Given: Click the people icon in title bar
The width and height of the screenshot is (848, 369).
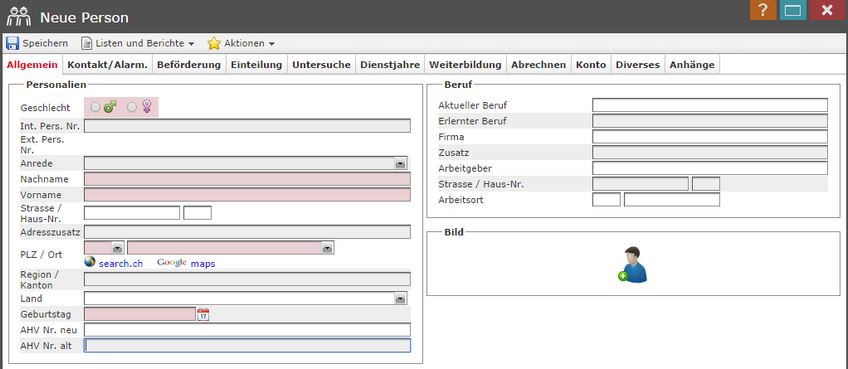Looking at the screenshot, I should (18, 17).
